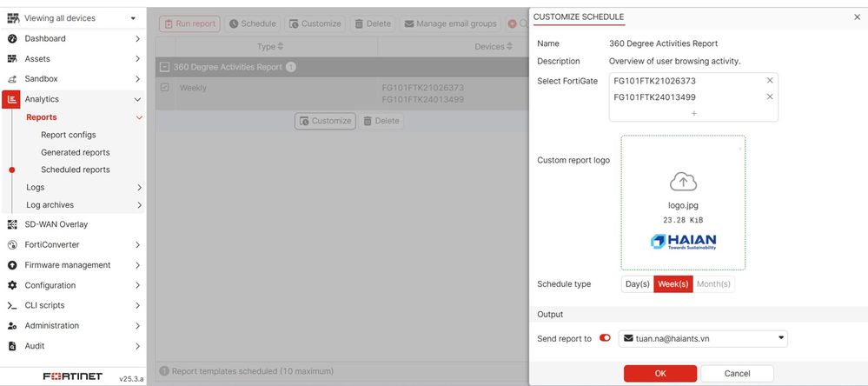868x386 pixels.
Task: Click OK to save the schedule
Action: click(x=659, y=373)
